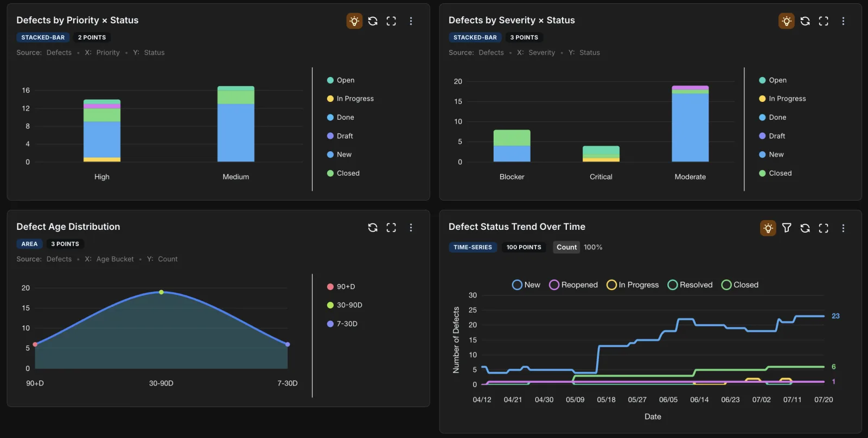The width and height of the screenshot is (868, 438).
Task: Toggle Open series in Severity chart legend
Action: coord(773,80)
